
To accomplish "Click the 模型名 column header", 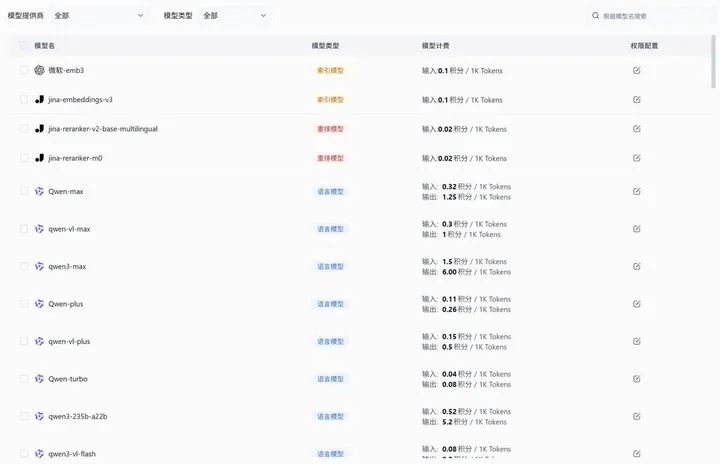I will 45,45.
